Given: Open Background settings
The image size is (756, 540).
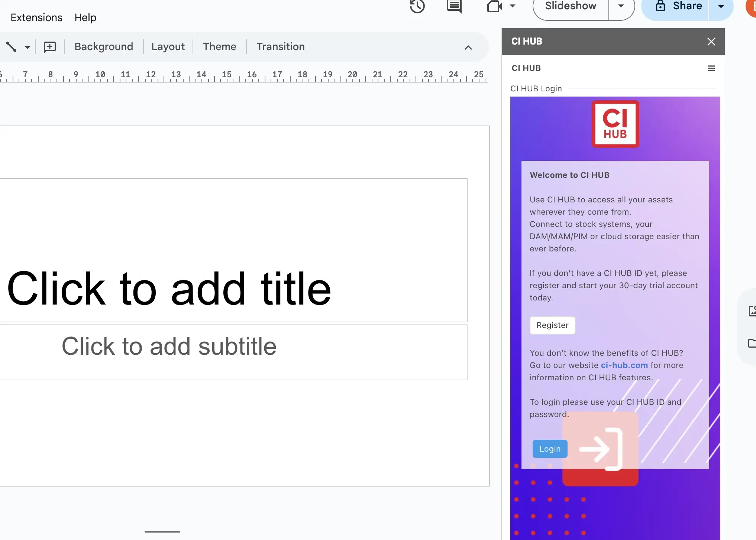Looking at the screenshot, I should 104,47.
